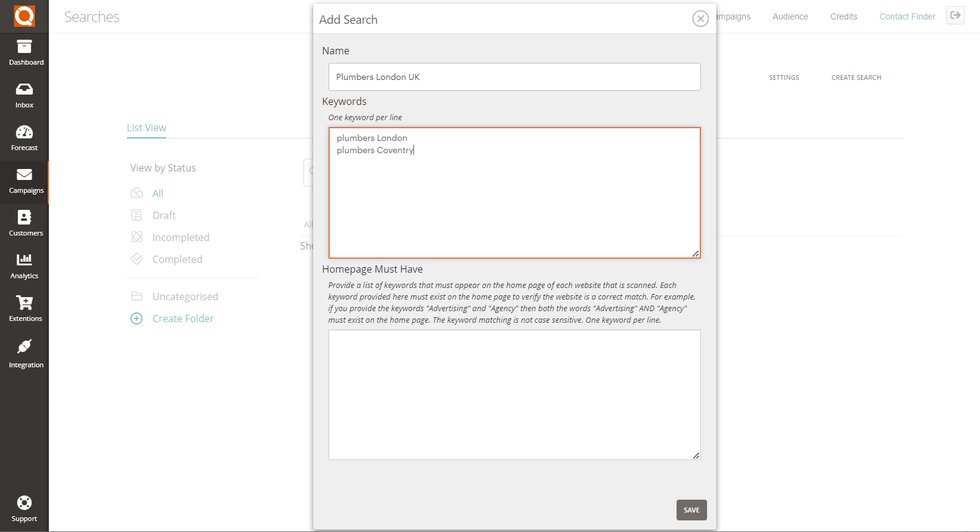Open the Customers sidebar icon
The width and height of the screenshot is (980, 532).
click(24, 217)
